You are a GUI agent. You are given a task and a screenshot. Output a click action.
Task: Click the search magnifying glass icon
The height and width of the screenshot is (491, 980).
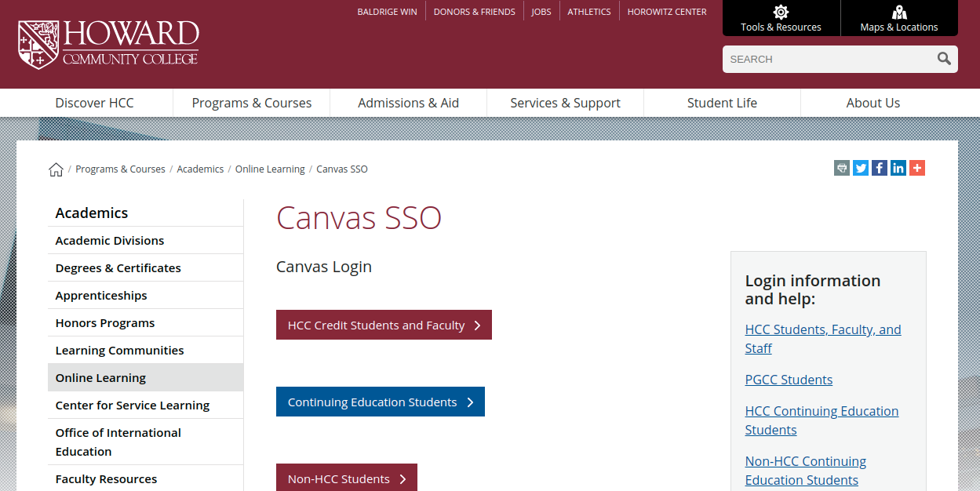coord(944,59)
